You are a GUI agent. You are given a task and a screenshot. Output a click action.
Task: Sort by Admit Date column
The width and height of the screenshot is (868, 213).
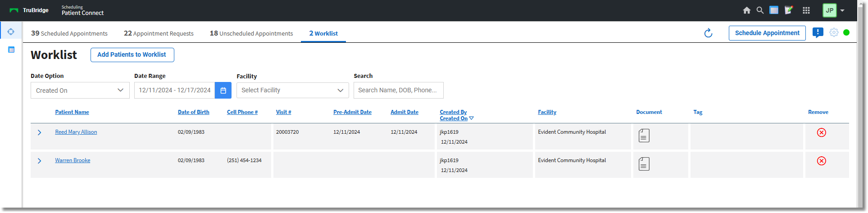click(404, 112)
